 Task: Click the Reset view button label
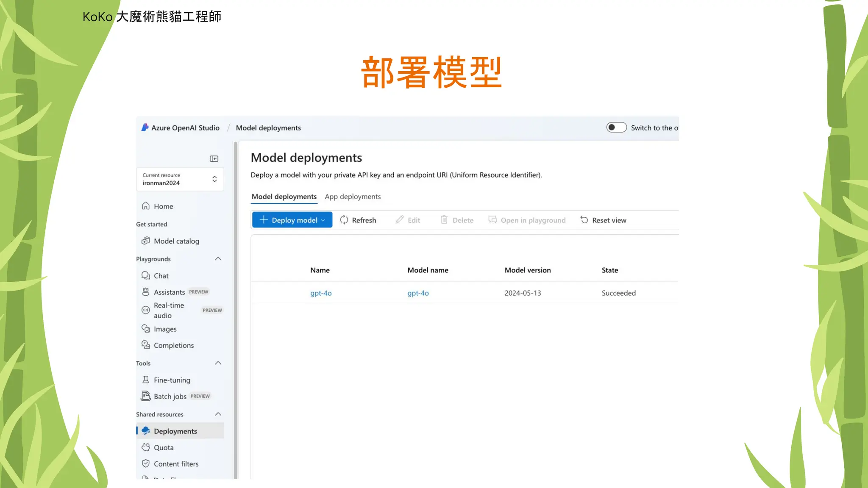coord(609,220)
